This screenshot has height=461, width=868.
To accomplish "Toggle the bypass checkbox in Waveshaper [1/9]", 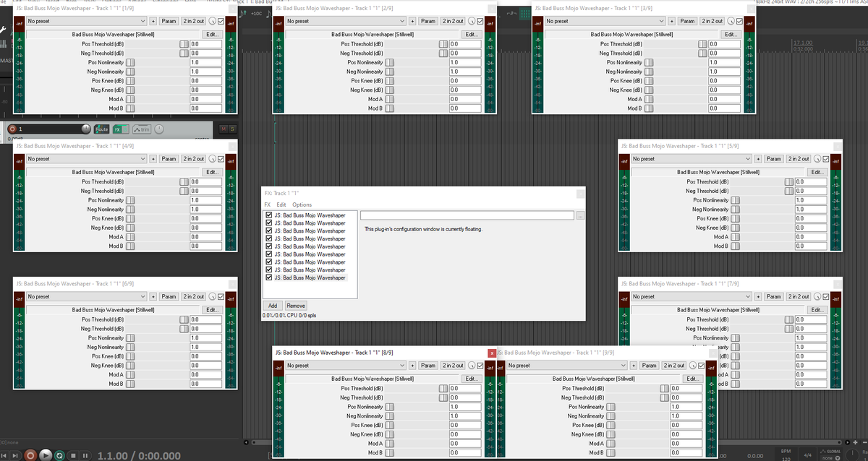I will pyautogui.click(x=221, y=21).
